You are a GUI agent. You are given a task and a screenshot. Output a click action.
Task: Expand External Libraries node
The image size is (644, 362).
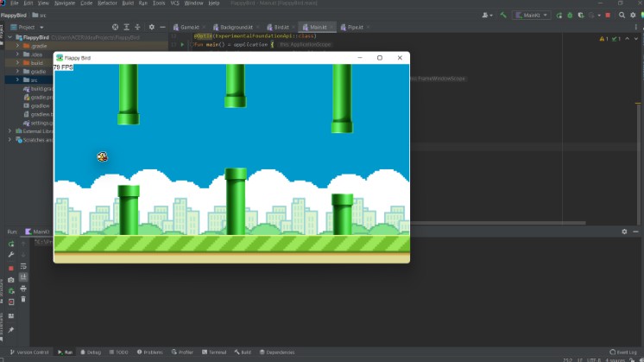coord(9,131)
